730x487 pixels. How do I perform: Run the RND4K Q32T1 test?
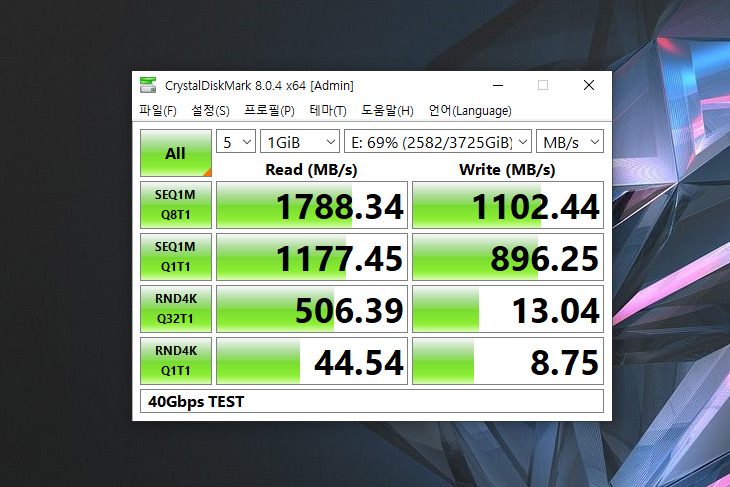click(x=176, y=309)
